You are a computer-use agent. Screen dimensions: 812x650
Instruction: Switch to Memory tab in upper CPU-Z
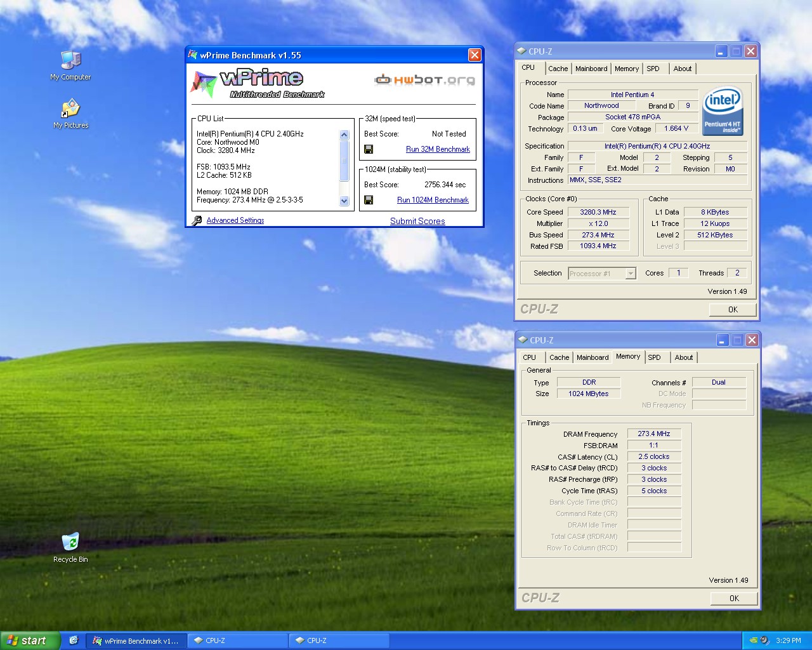tap(627, 69)
